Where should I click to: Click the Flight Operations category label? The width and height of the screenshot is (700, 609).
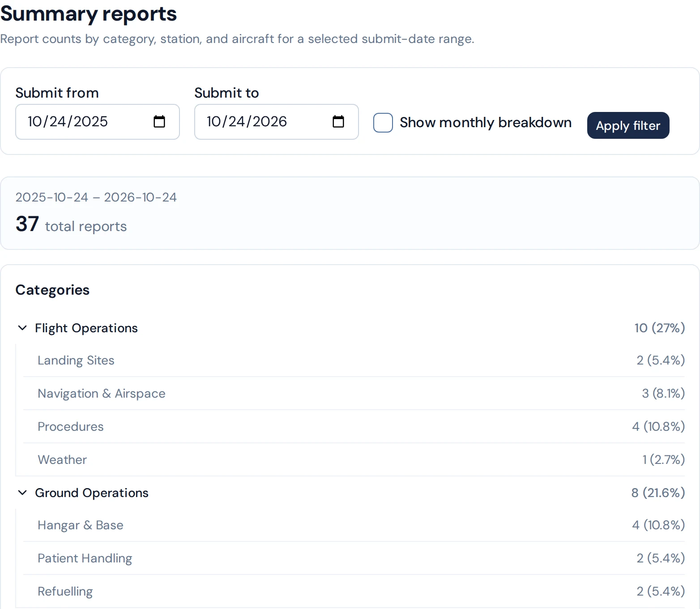click(86, 328)
